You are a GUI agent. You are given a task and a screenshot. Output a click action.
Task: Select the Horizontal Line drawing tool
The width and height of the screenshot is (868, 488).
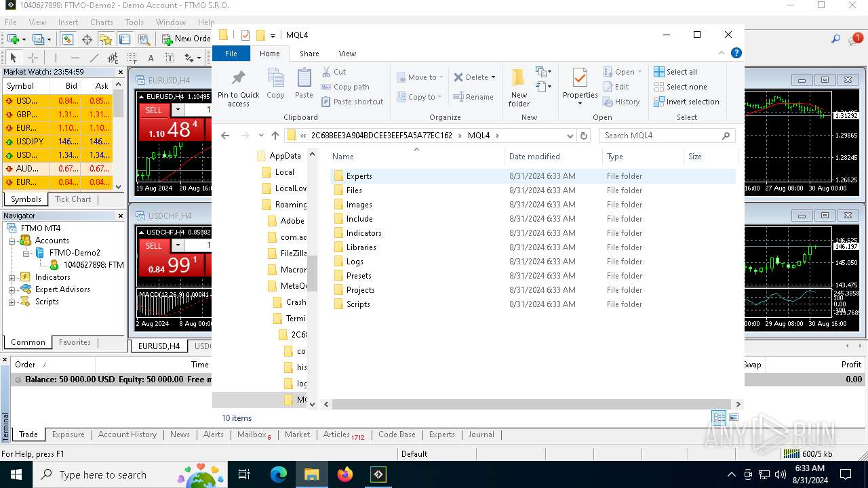pyautogui.click(x=75, y=58)
